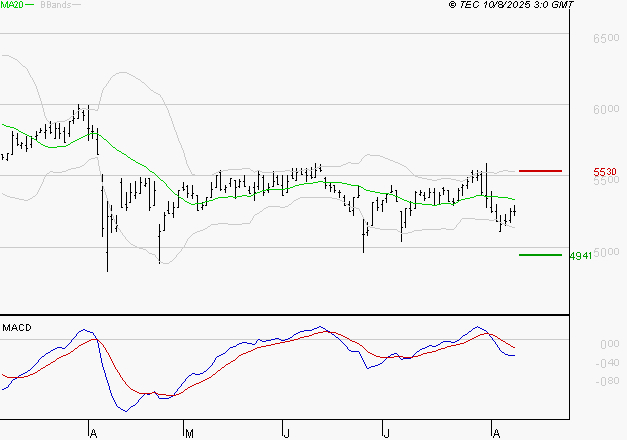Click the 4941 support price label
The width and height of the screenshot is (627, 440).
point(580,255)
